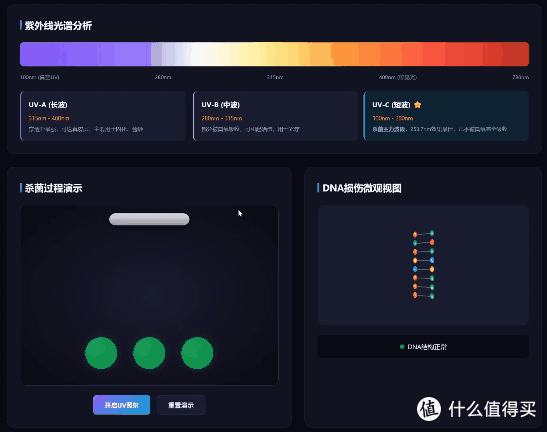Viewport: 547px width, 432px height.
Task: Click the UV spectrum gradient bar
Action: tap(275, 54)
